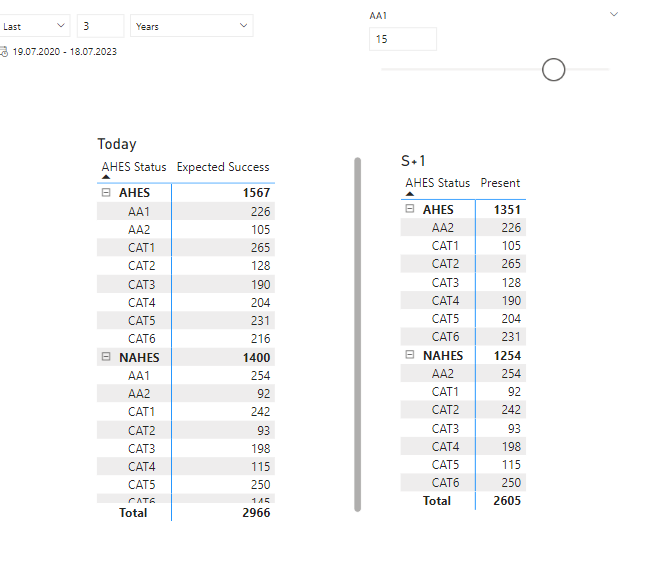Sort S+1 table by Present header

click(500, 183)
